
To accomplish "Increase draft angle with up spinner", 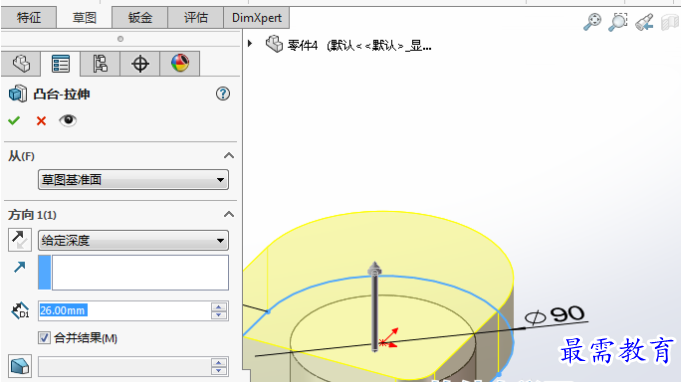I will tap(219, 362).
